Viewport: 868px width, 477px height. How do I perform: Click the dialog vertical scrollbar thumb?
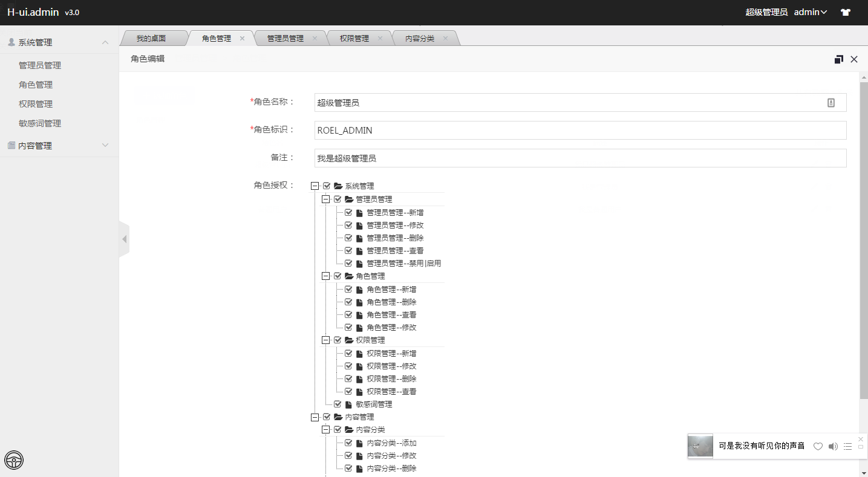click(864, 241)
